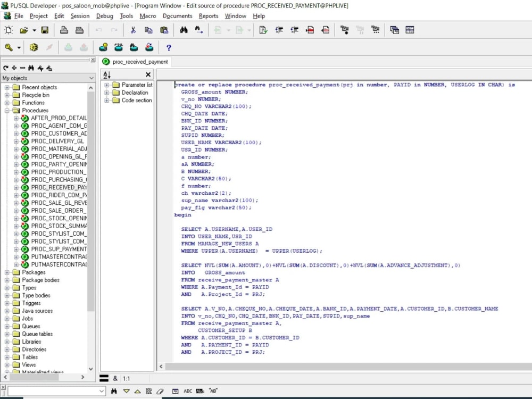Expand the Parameter list node

(106, 85)
